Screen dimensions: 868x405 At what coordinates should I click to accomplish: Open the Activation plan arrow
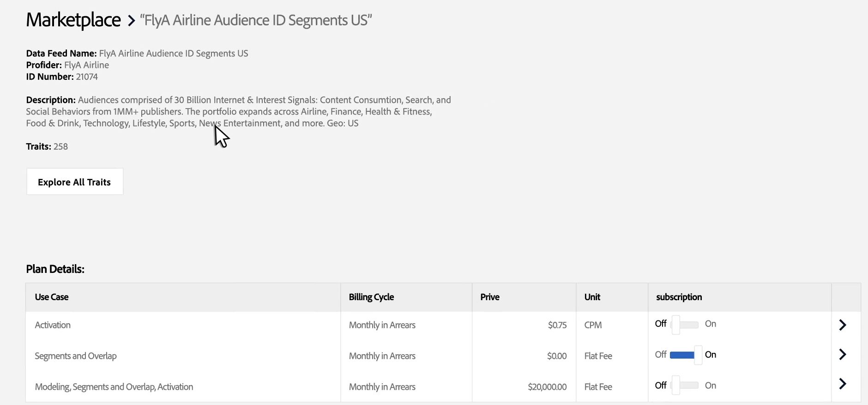(x=843, y=325)
